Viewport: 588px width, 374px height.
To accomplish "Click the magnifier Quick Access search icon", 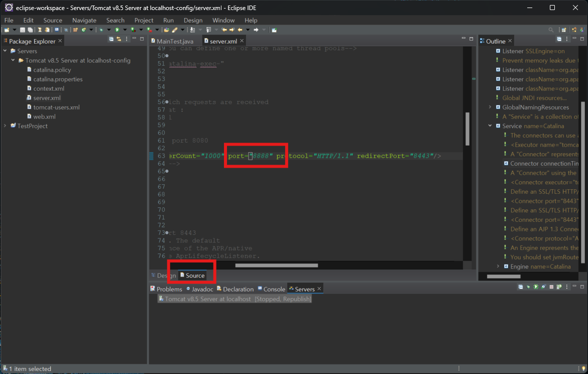I will [x=551, y=30].
